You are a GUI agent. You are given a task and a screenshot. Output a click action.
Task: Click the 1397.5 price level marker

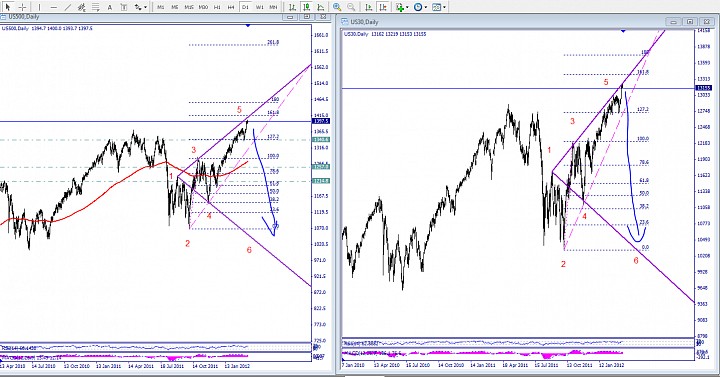[321, 121]
